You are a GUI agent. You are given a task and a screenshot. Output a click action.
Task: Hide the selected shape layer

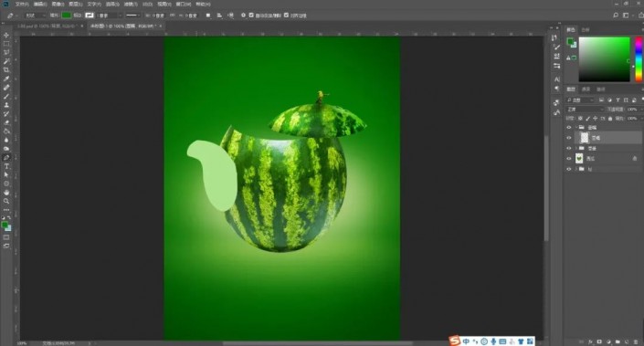[x=569, y=138]
